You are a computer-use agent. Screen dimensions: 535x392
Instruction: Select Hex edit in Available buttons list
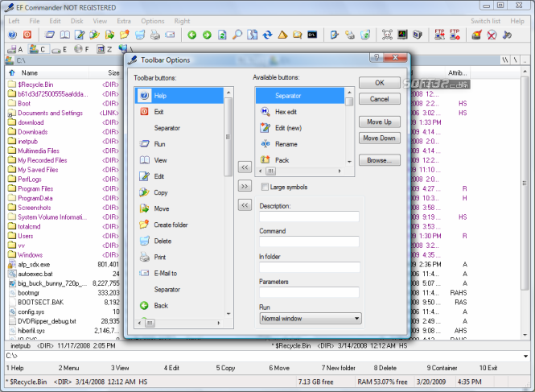(300, 112)
